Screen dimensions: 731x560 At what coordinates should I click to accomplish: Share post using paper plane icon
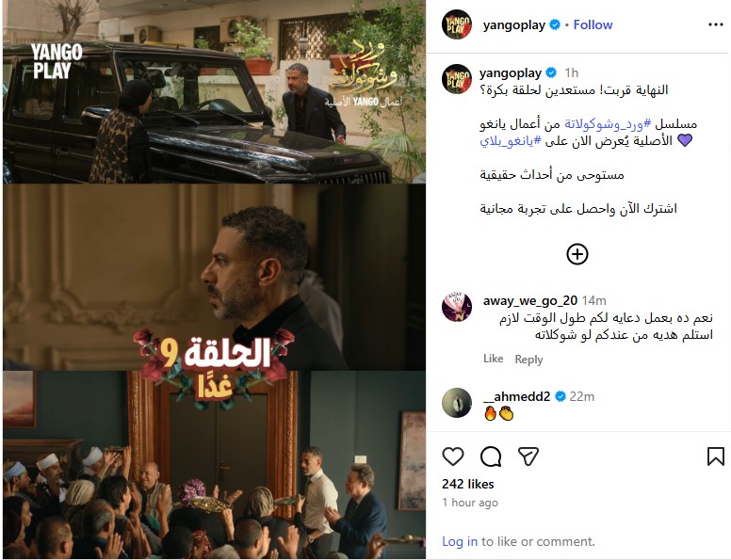[x=528, y=456]
